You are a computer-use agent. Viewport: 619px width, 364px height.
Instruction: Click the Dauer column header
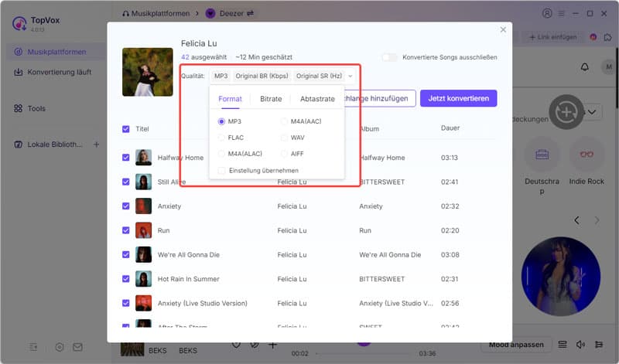click(450, 128)
